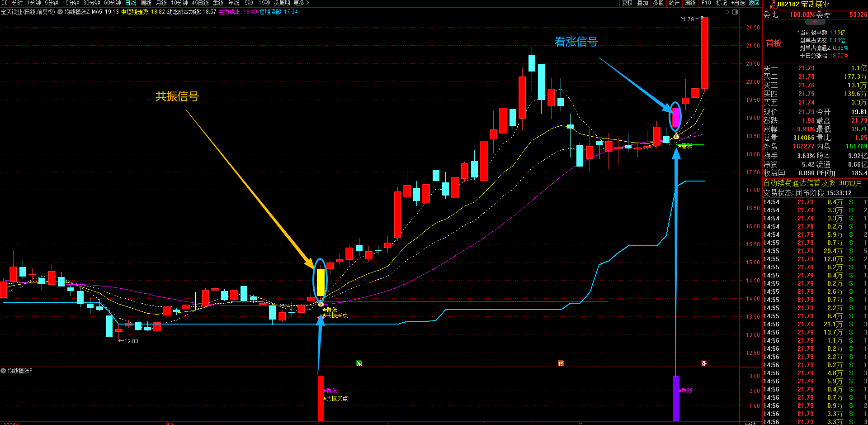The image size is (868, 425).
Task: Click the 减 event marker on chart
Action: coord(359,363)
